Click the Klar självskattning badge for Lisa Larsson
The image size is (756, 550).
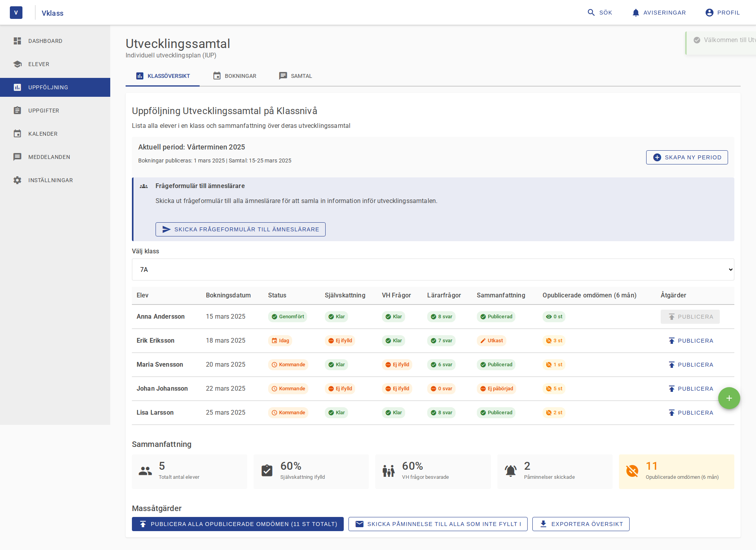pos(336,412)
